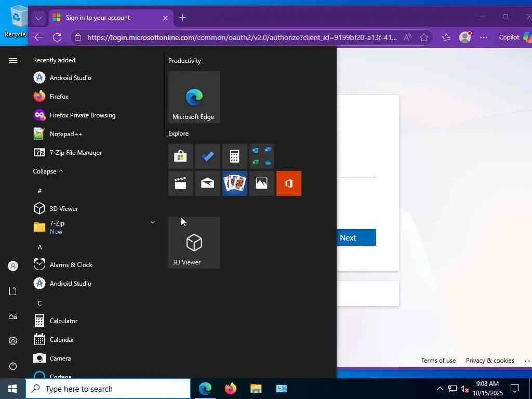Screen dimensions: 532x399
Task: Click the muted volume tray icon
Action: coord(464,389)
